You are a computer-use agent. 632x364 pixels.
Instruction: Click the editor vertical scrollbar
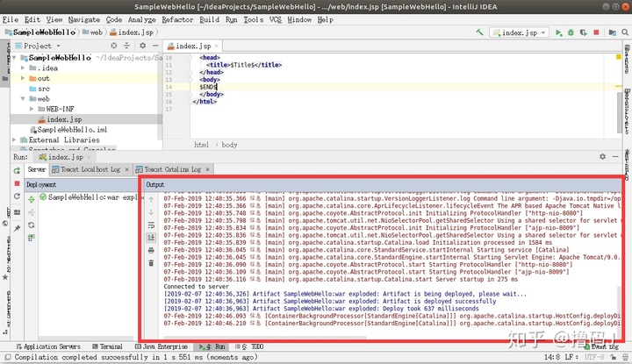click(x=620, y=112)
